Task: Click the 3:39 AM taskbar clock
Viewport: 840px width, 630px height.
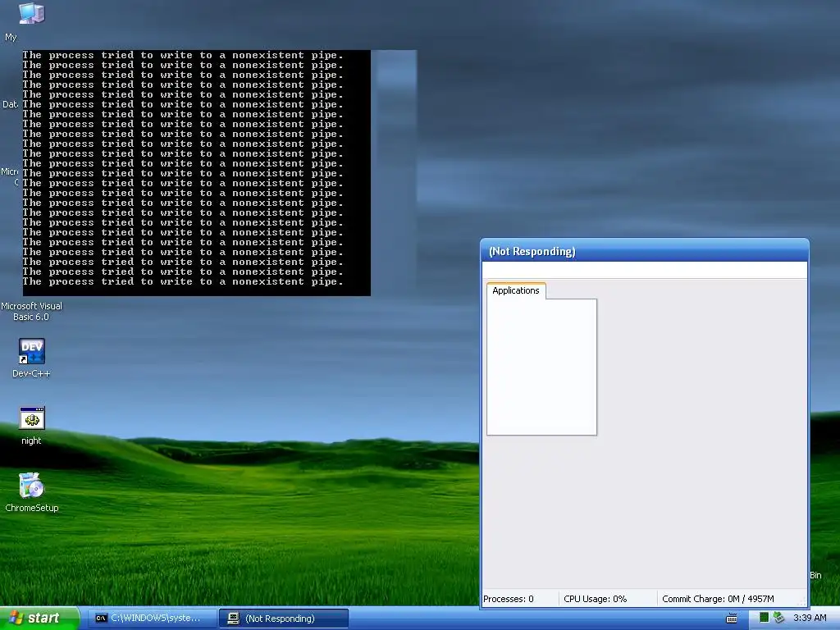Action: [x=810, y=618]
